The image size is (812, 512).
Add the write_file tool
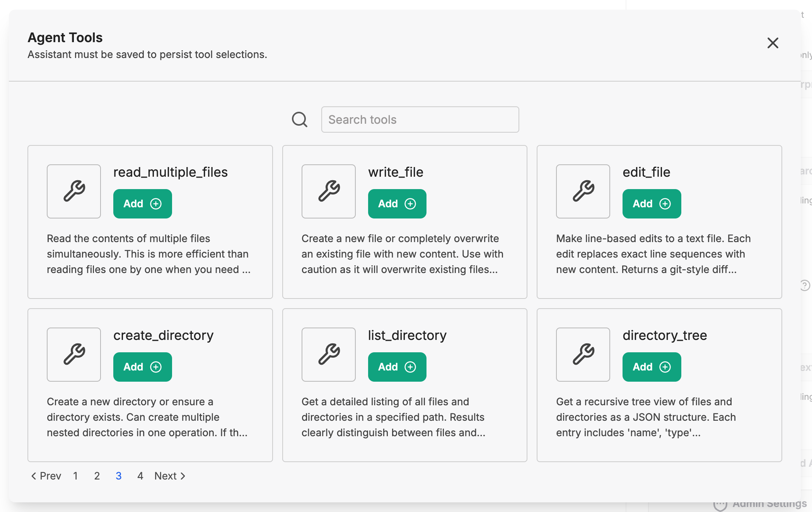coord(397,204)
